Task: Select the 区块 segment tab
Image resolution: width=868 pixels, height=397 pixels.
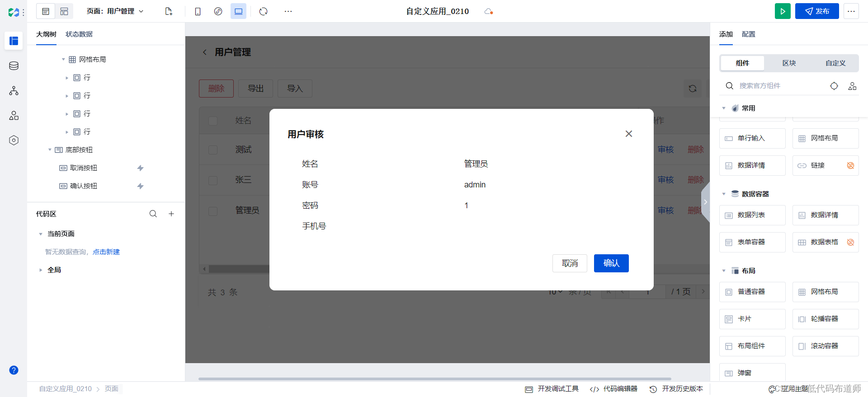Action: click(789, 63)
